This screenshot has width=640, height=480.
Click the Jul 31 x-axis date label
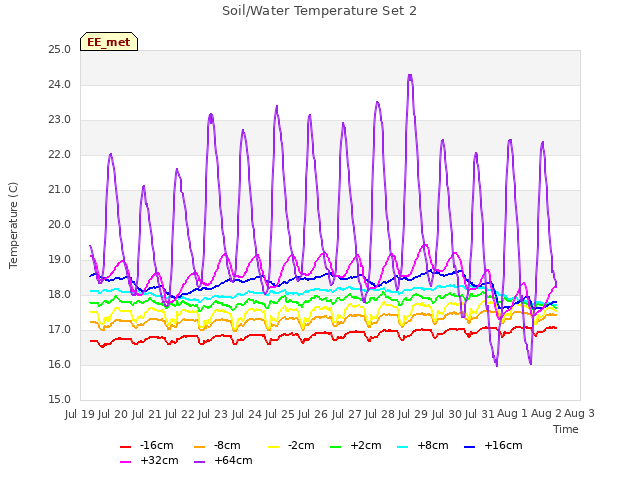[480, 414]
